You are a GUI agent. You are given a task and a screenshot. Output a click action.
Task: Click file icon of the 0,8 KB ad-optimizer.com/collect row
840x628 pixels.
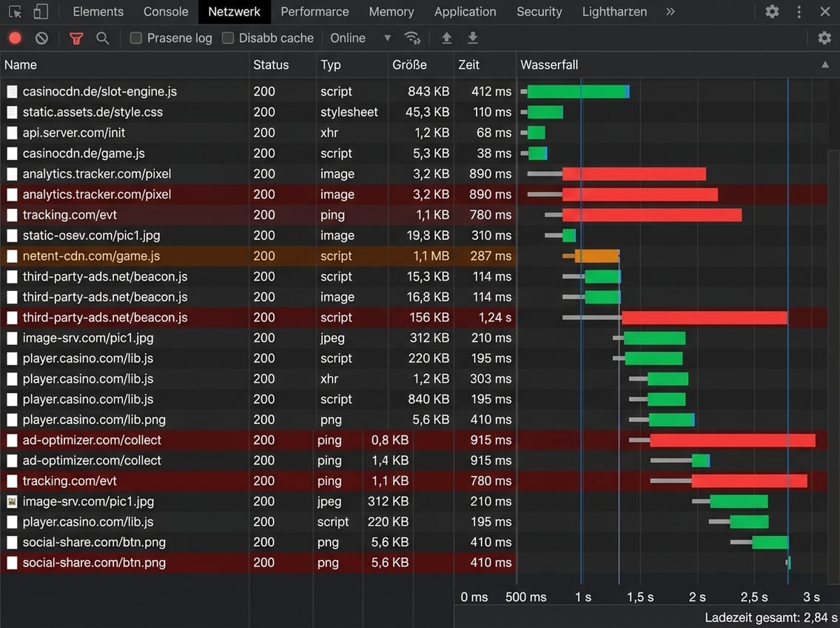click(12, 440)
